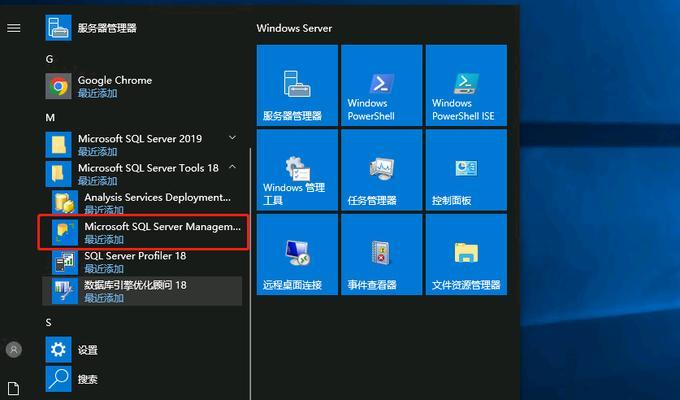Jump to letter G section header

(x=49, y=59)
